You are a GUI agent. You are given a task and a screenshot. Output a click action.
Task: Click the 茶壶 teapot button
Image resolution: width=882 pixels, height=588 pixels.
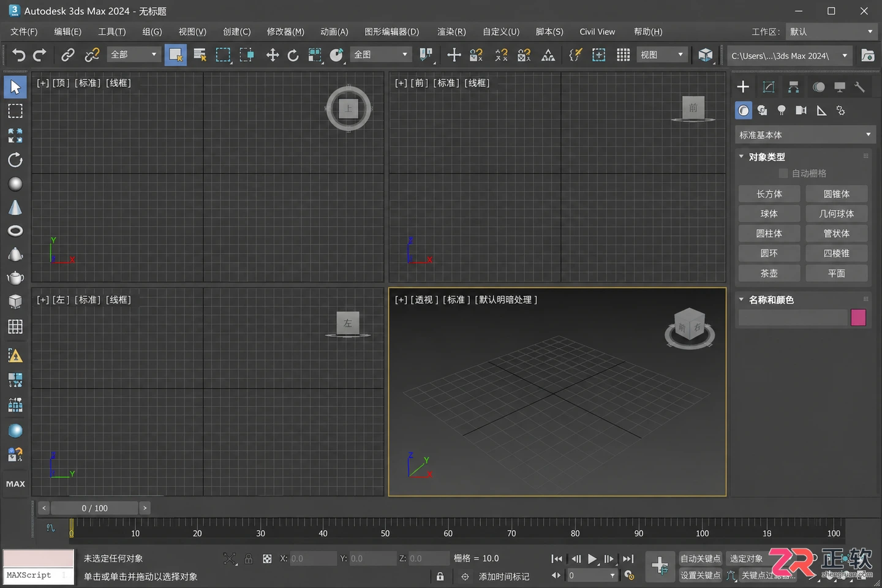point(769,273)
